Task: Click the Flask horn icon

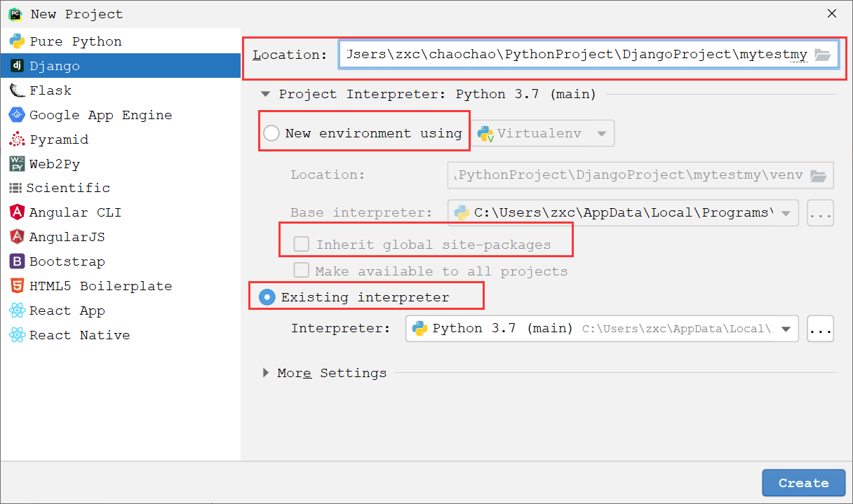Action: 17,90
